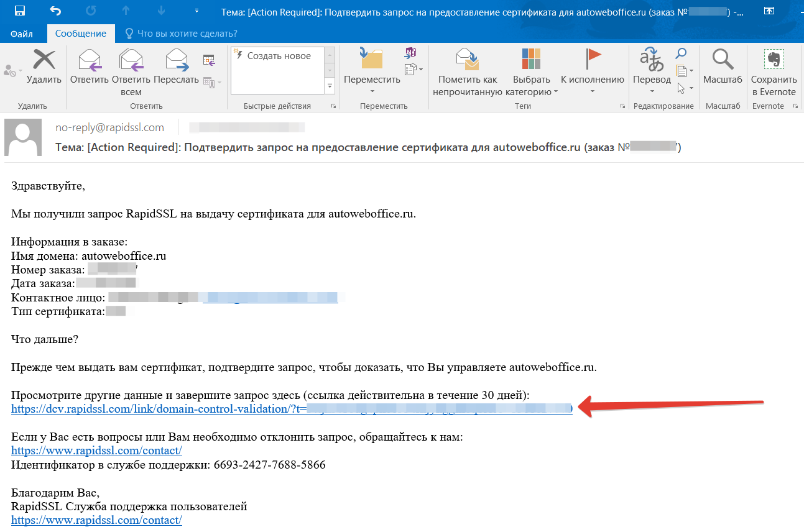Click the greeting 'Здравствуйте,'
This screenshot has height=532, width=804.
(48, 185)
